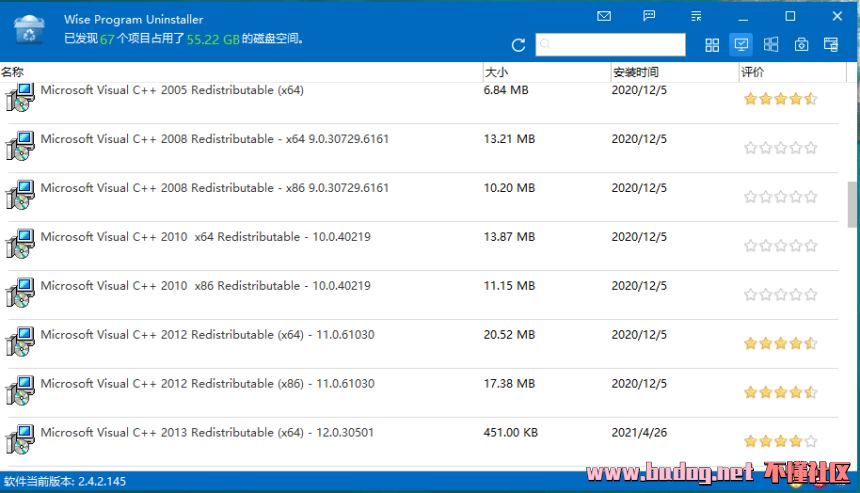Select the all programs grid view icon
This screenshot has width=860, height=493.
tap(712, 45)
